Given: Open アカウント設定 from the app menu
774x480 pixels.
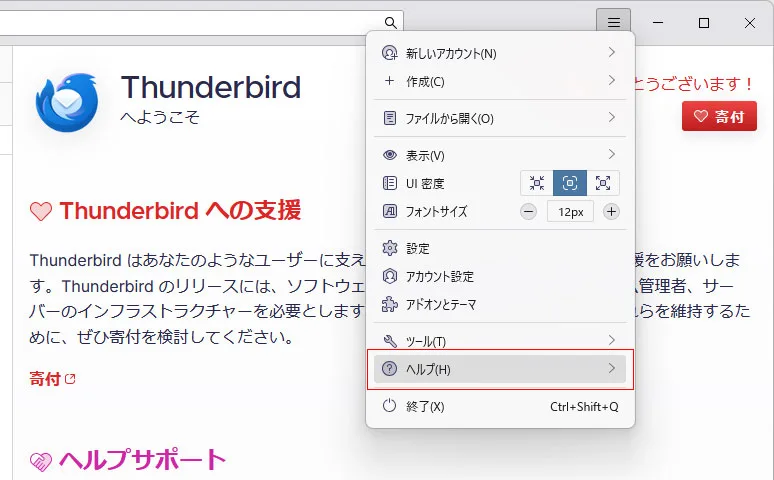Looking at the screenshot, I should pos(500,276).
